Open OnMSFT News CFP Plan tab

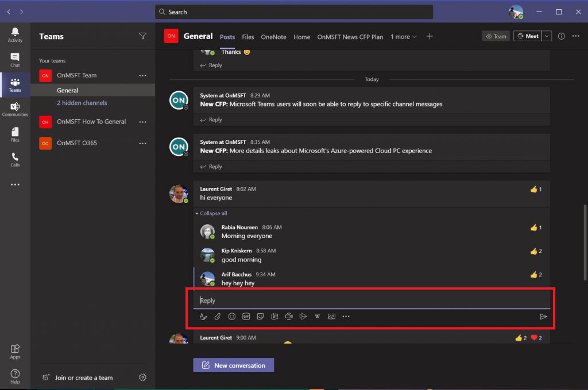pos(350,37)
